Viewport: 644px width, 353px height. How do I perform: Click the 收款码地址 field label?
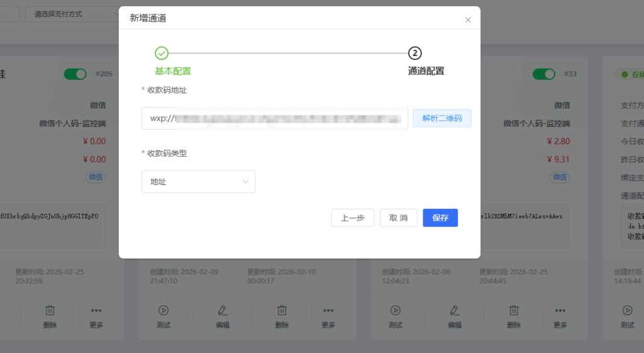click(x=167, y=90)
